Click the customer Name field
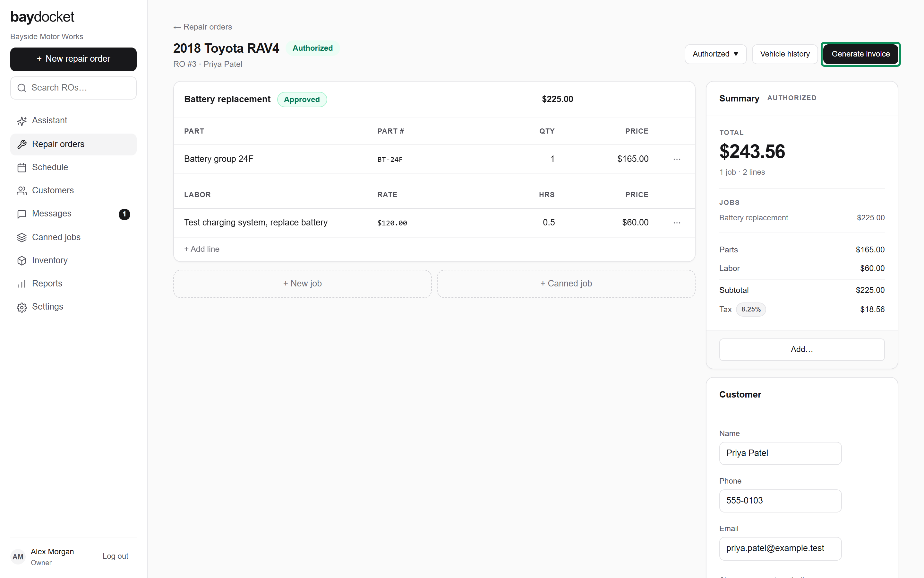The height and width of the screenshot is (578, 924). (x=780, y=453)
